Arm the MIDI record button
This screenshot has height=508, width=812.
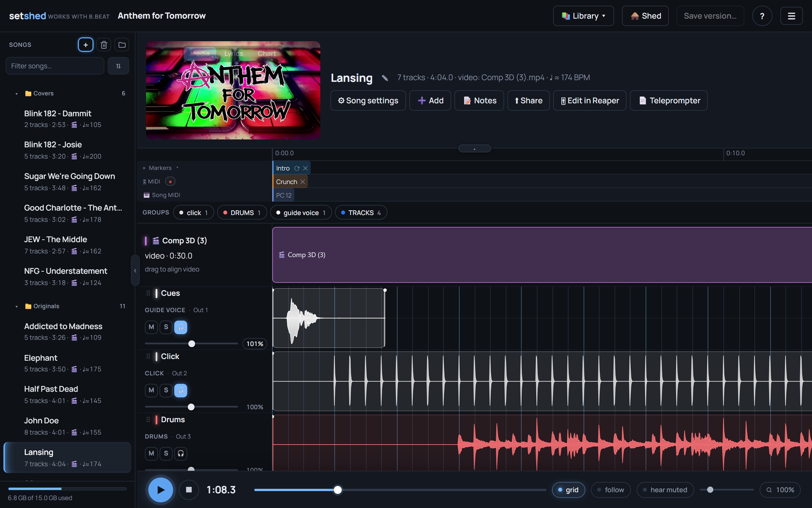tap(170, 181)
